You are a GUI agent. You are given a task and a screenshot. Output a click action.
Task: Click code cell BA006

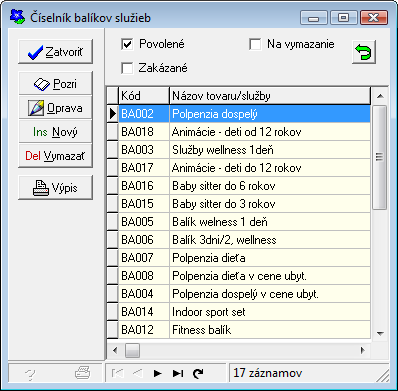click(144, 240)
